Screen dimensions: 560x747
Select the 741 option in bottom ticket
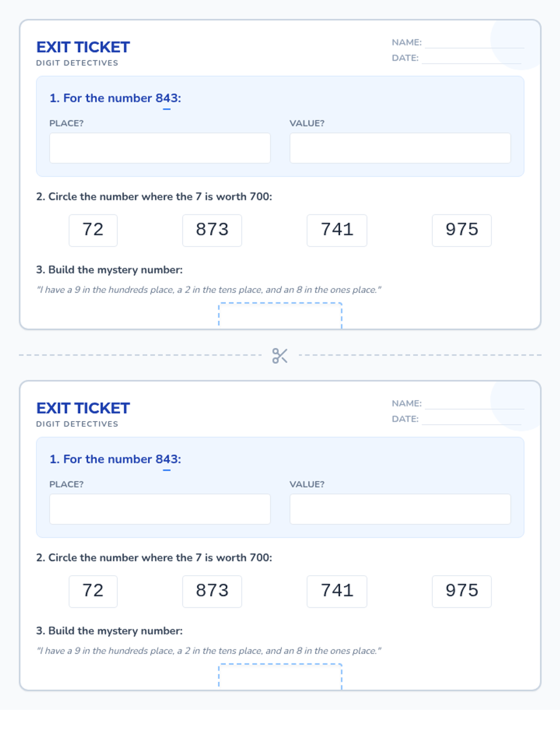tap(337, 591)
